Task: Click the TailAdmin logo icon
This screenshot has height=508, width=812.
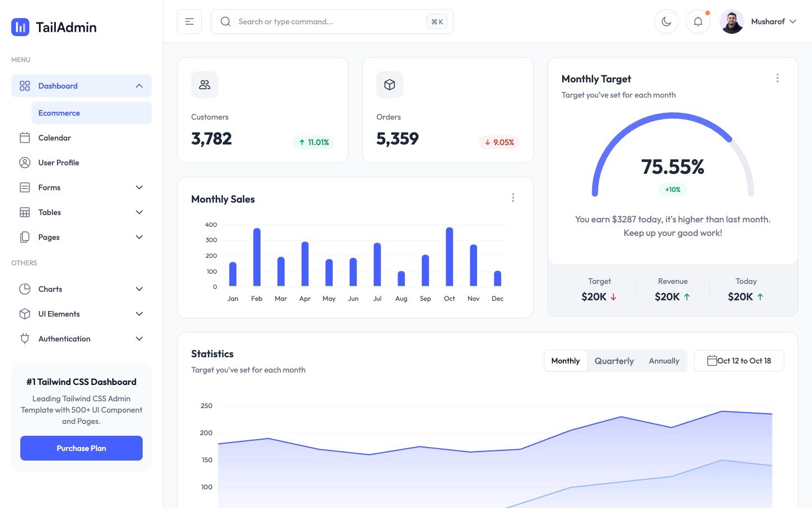Action: [20, 27]
